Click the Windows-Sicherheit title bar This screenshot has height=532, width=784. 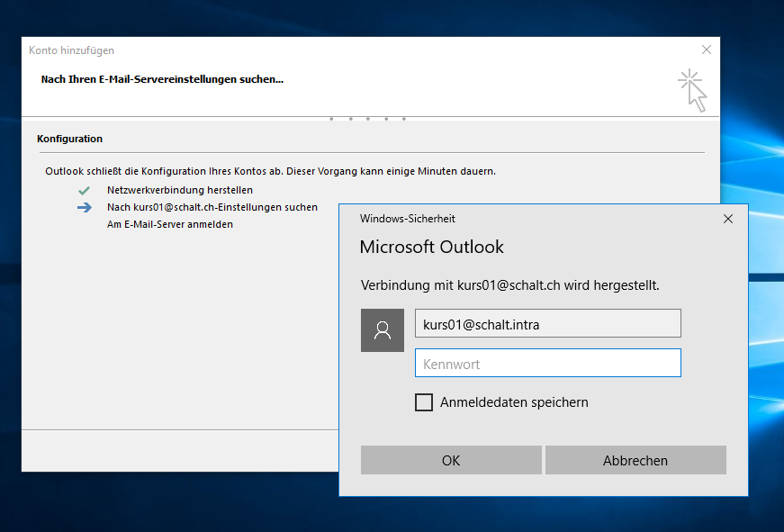(x=522, y=219)
